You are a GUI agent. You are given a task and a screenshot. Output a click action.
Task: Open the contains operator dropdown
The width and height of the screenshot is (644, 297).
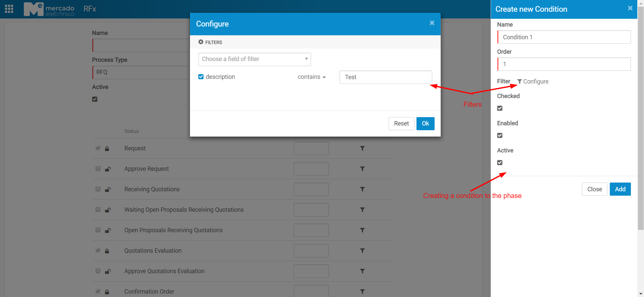[x=312, y=77]
